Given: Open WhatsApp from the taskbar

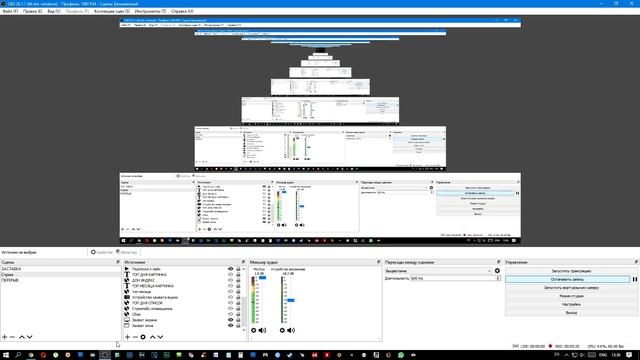Looking at the screenshot, I should 401,355.
